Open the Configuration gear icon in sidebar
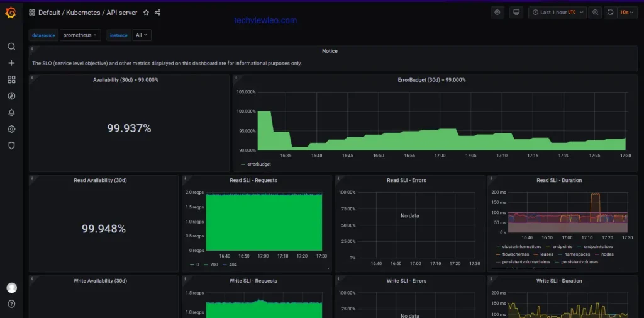Screen dimensions: 644x318 pyautogui.click(x=11, y=129)
